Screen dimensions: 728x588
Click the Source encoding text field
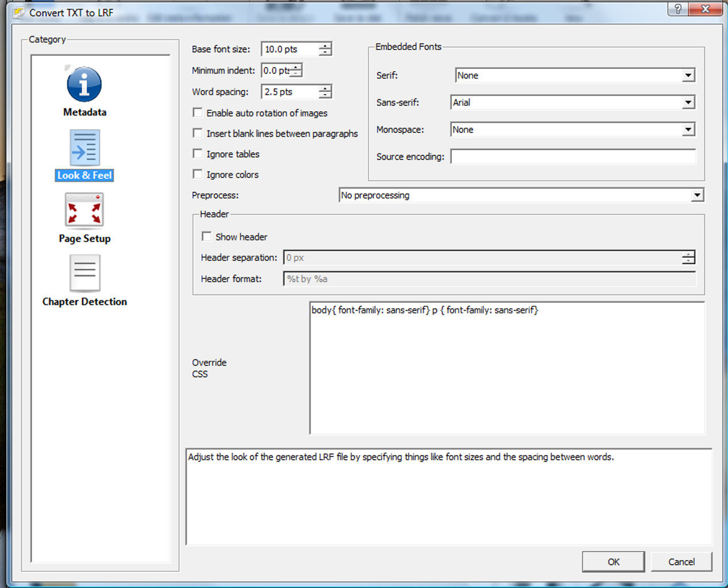(x=573, y=156)
